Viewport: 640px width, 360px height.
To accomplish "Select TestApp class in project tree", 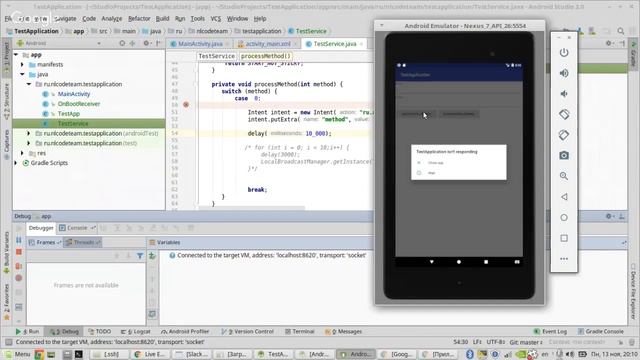I will pyautogui.click(x=69, y=114).
